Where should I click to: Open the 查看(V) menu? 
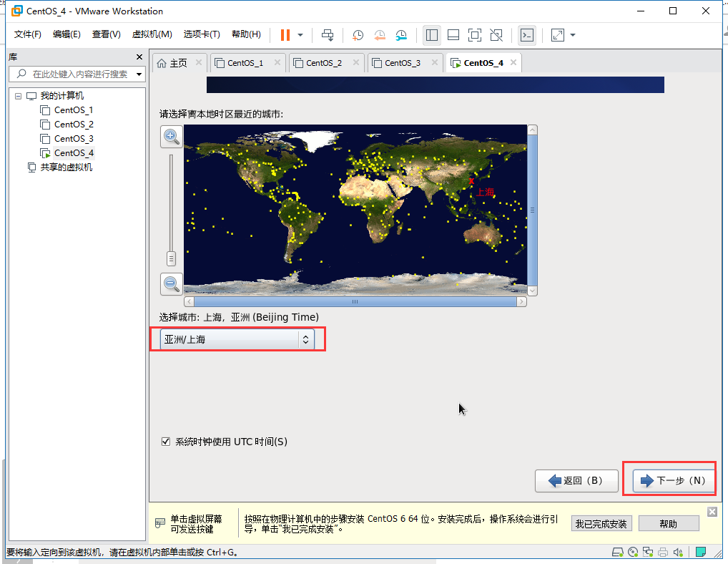[106, 34]
